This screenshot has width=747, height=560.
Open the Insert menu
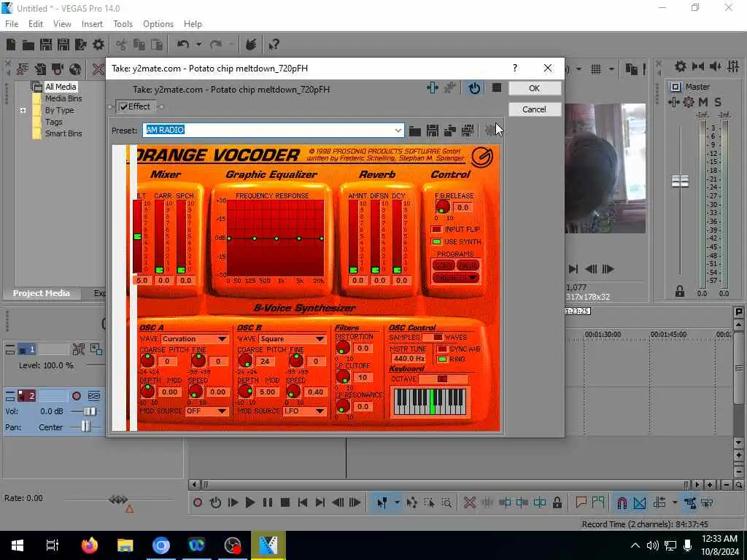tap(92, 24)
